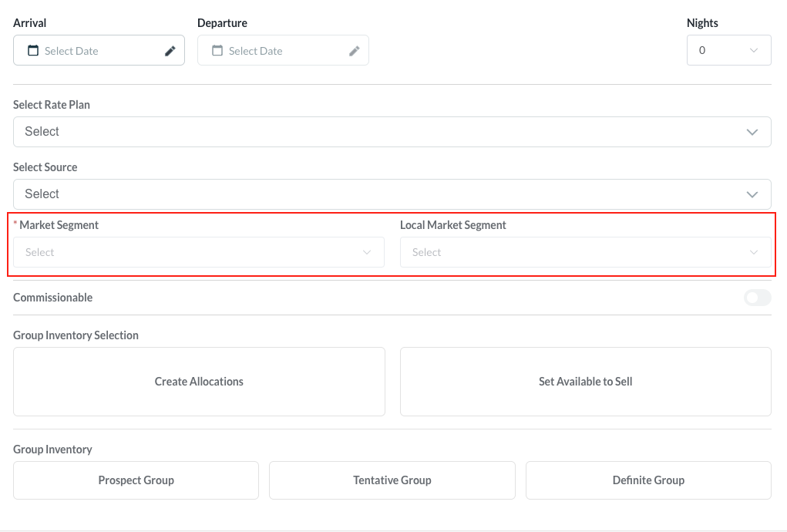Choose Set Available to Sell
This screenshot has height=532, width=787.
[x=585, y=382]
